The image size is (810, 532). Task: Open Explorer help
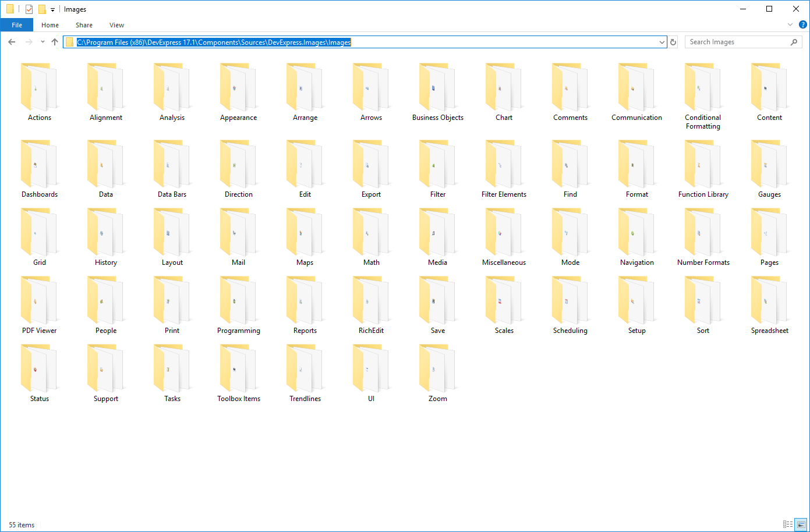coord(802,25)
